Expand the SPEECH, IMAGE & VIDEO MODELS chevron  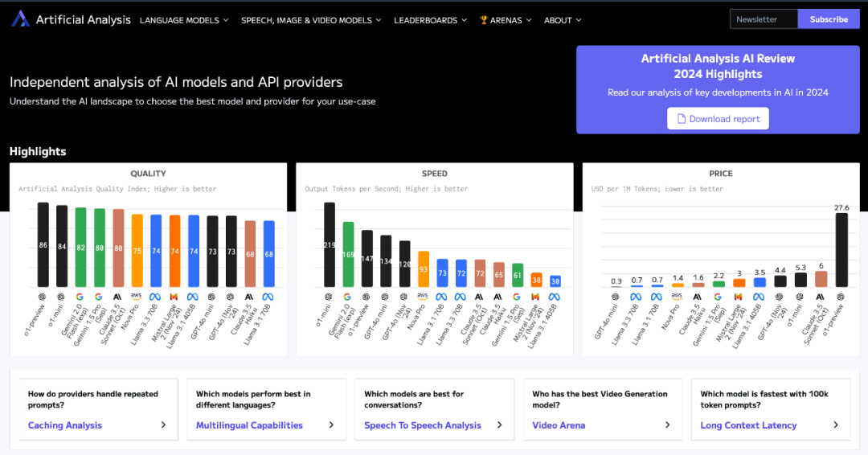coord(379,20)
